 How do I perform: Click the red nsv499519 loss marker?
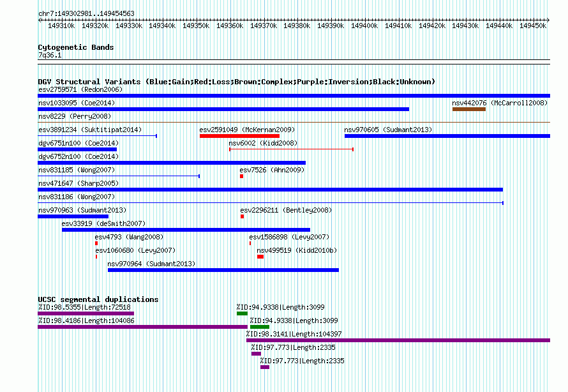(260, 257)
